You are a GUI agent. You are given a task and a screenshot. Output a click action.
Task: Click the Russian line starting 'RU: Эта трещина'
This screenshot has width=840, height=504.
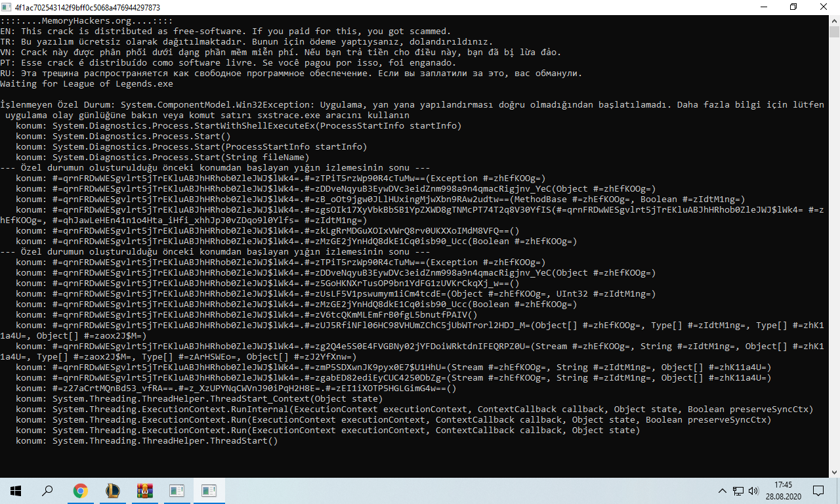291,73
